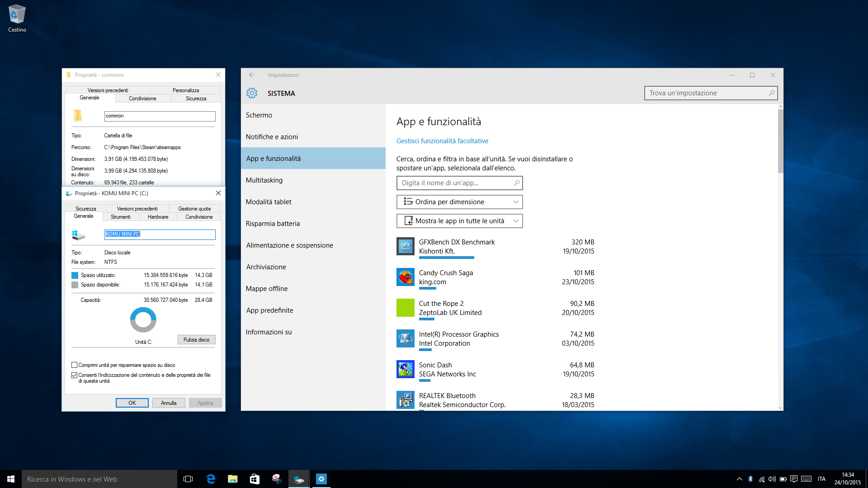Go back with the Impostazioni back arrow
The image size is (868, 488).
click(252, 75)
